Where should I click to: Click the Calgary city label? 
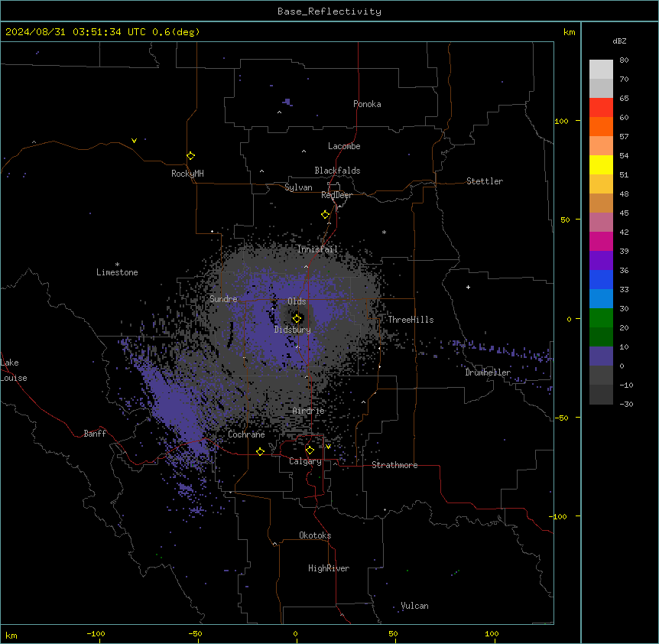[x=305, y=461]
